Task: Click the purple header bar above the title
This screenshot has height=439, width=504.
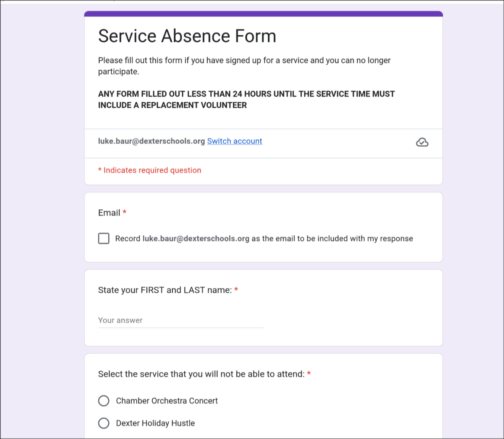Action: point(263,14)
